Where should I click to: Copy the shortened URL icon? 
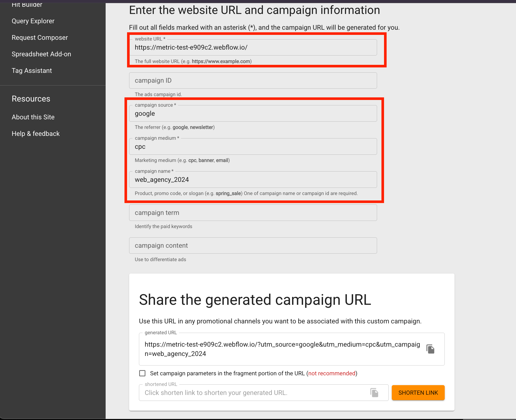(374, 393)
